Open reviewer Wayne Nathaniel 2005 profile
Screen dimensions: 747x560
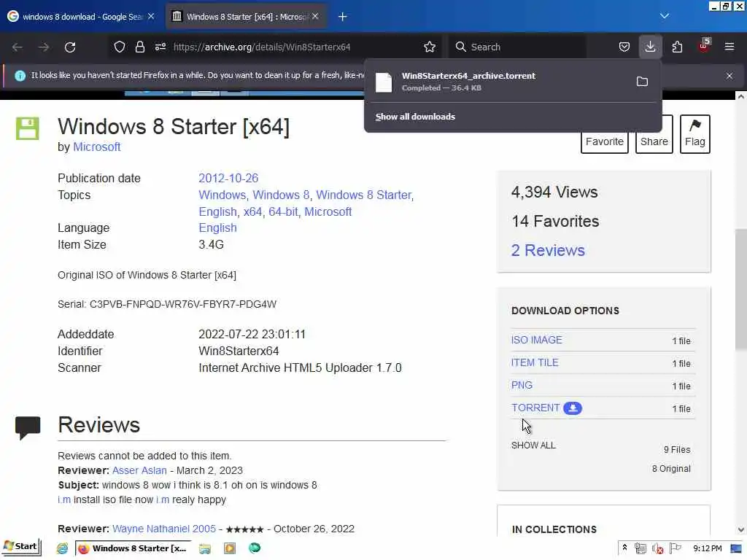[x=164, y=529]
